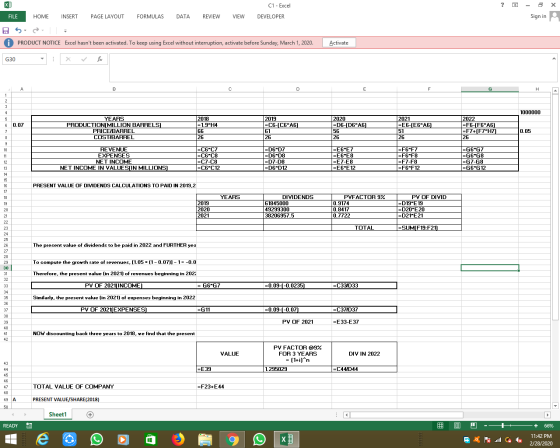
Task: Select column G header
Action: coord(490,89)
